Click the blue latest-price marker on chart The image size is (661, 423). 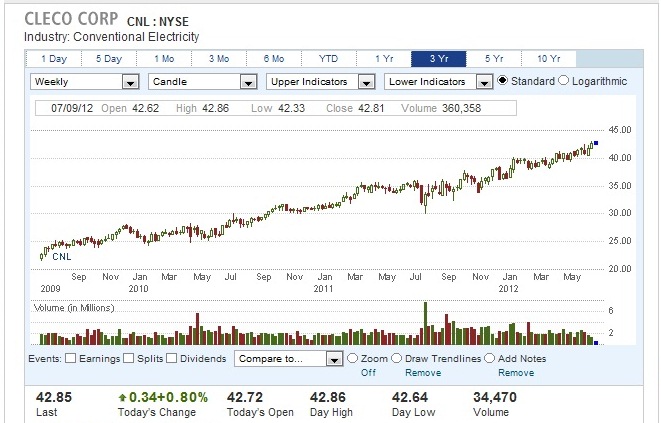[x=596, y=143]
